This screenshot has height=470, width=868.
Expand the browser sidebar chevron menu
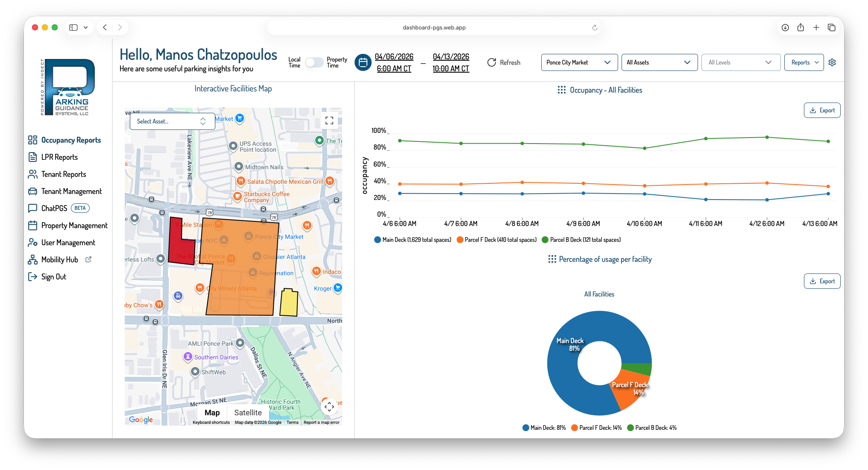(x=86, y=27)
